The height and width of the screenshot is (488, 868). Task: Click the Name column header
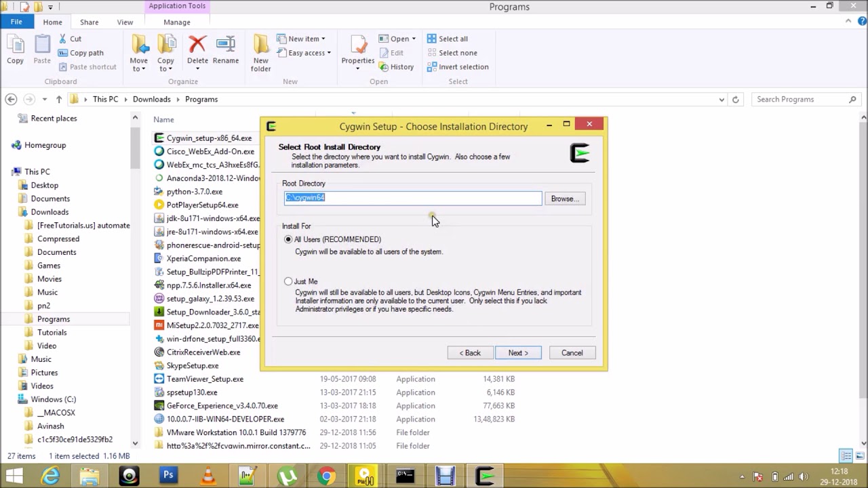[163, 119]
